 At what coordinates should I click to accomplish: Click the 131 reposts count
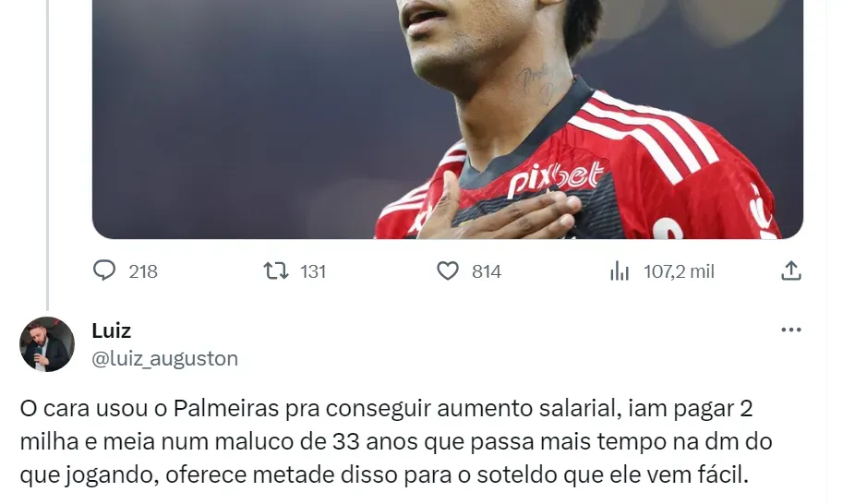click(313, 271)
